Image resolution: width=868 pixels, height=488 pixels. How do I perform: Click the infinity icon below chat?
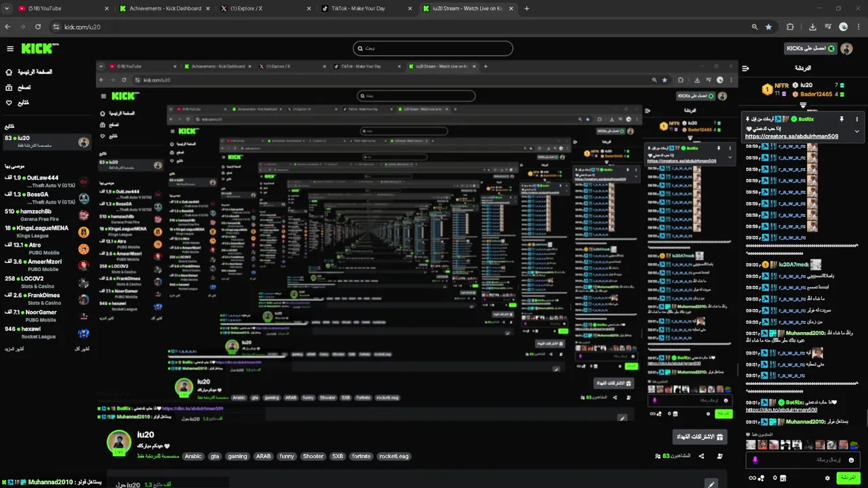tap(752, 478)
